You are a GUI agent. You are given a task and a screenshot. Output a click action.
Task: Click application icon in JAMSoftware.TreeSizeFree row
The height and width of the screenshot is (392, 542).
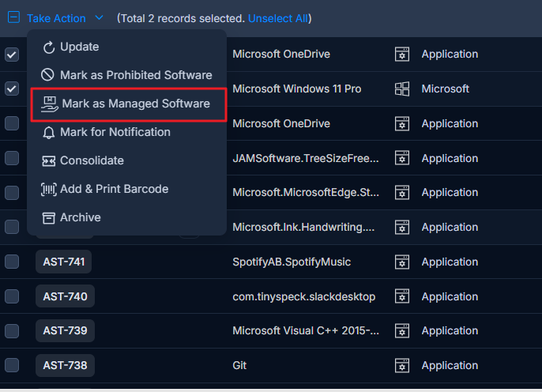coord(402,158)
